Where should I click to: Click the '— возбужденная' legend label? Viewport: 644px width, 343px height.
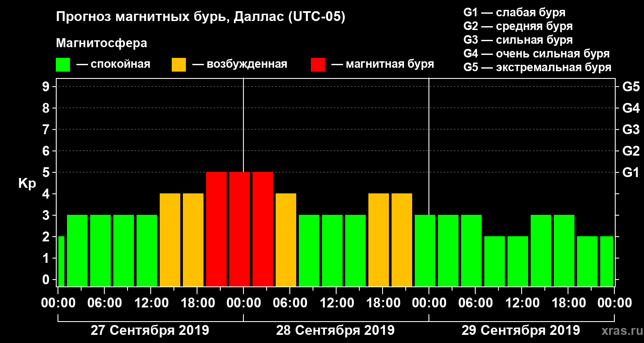[x=240, y=64]
